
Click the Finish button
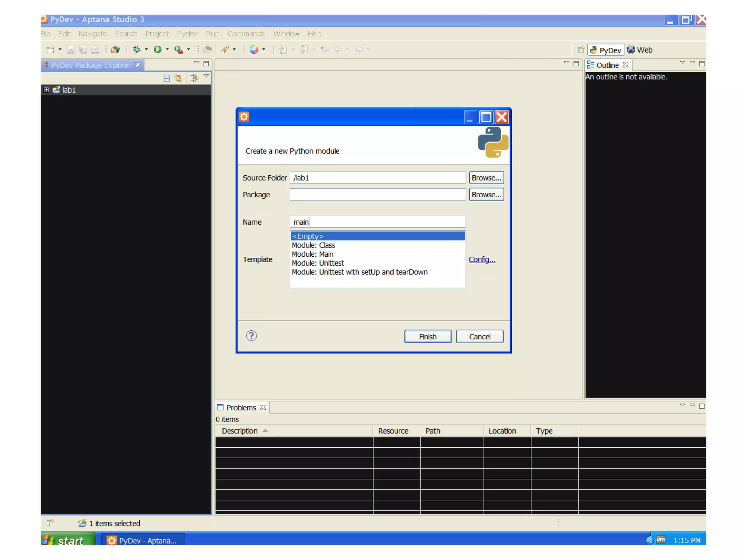[x=427, y=337]
